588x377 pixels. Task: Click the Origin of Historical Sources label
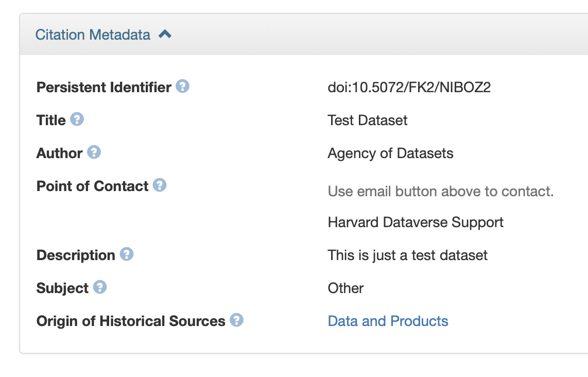[x=131, y=321]
